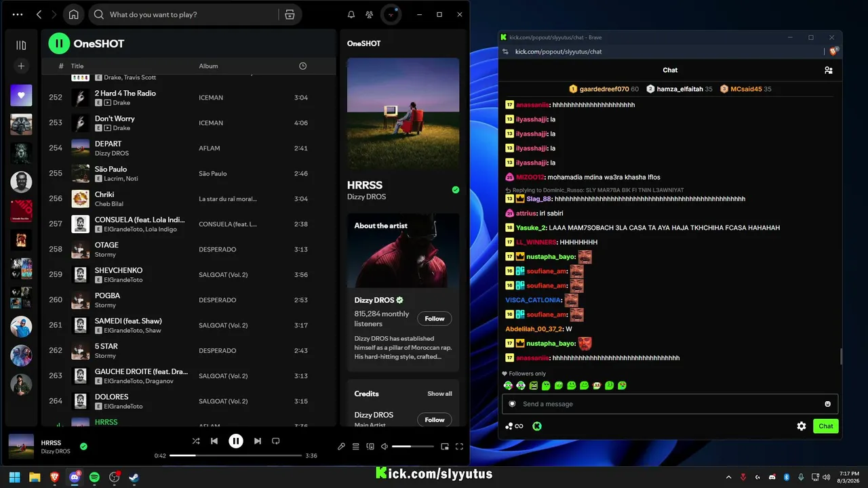Pause the OneSHOT playlist with green button
868x488 pixels.
coord(59,43)
